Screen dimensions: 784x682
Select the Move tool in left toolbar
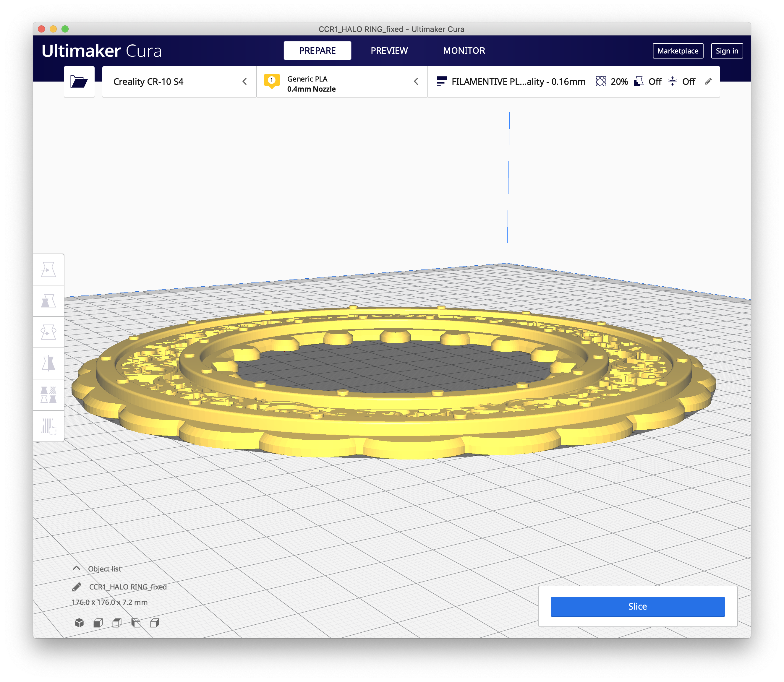tap(48, 269)
